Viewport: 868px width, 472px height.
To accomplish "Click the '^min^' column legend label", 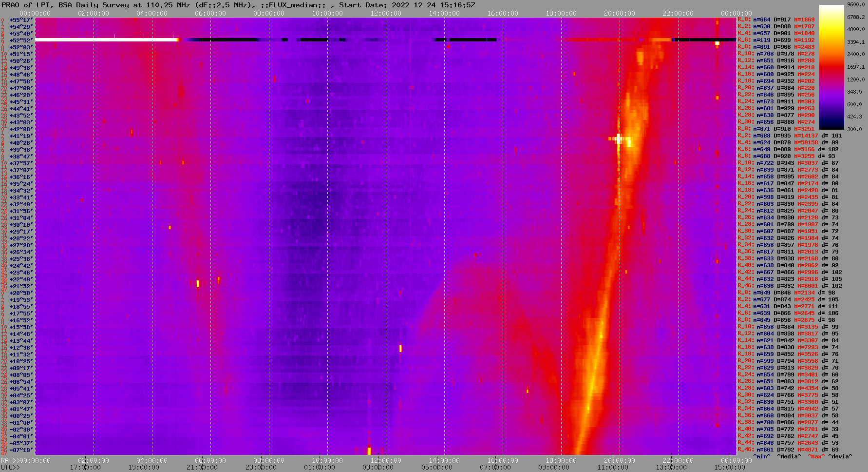I will coord(762,456).
